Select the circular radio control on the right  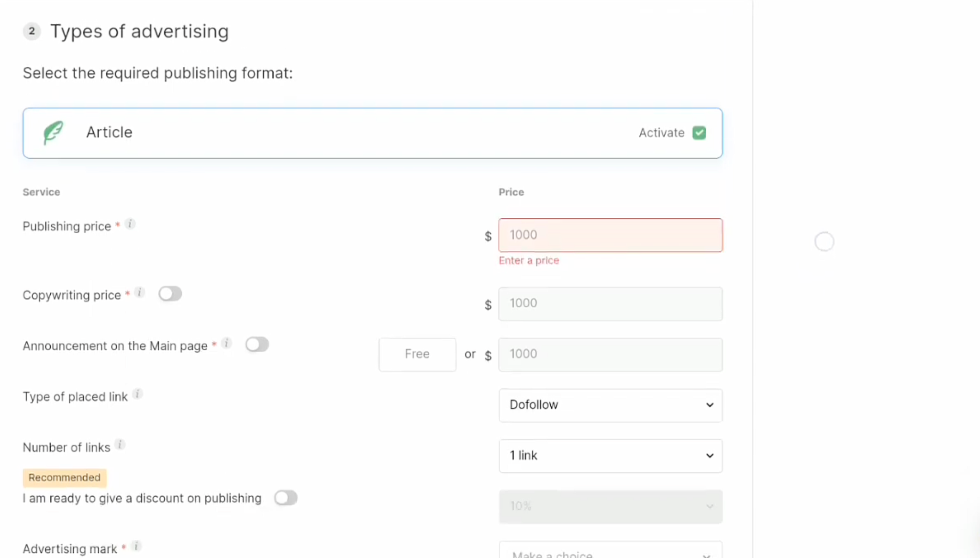[x=824, y=242]
